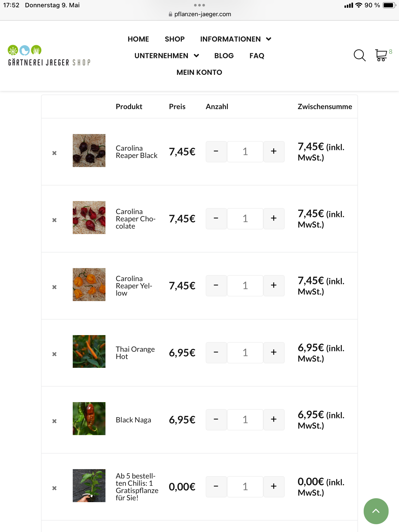Remove Thai Orange Hot from cart

click(54, 354)
